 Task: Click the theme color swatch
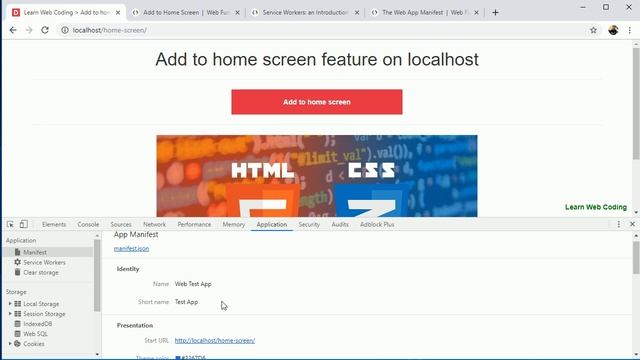pyautogui.click(x=178, y=358)
